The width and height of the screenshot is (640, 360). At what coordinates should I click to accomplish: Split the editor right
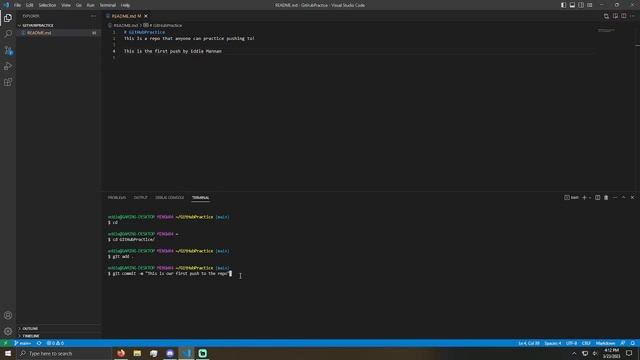click(x=624, y=16)
